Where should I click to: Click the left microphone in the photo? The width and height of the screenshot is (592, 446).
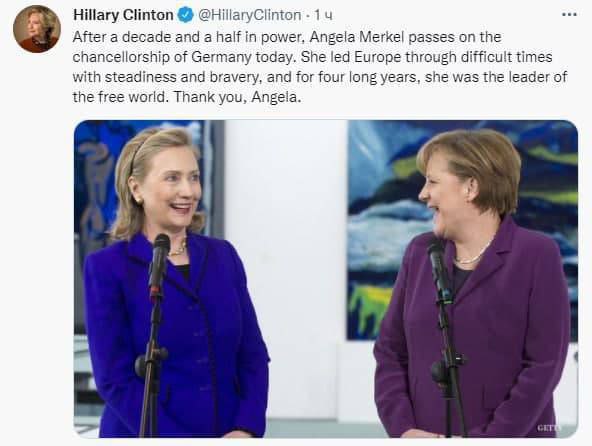(159, 262)
